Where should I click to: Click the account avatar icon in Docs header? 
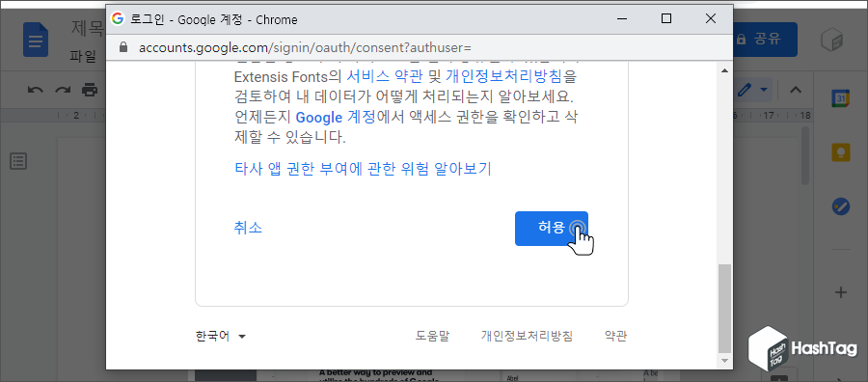pyautogui.click(x=832, y=40)
